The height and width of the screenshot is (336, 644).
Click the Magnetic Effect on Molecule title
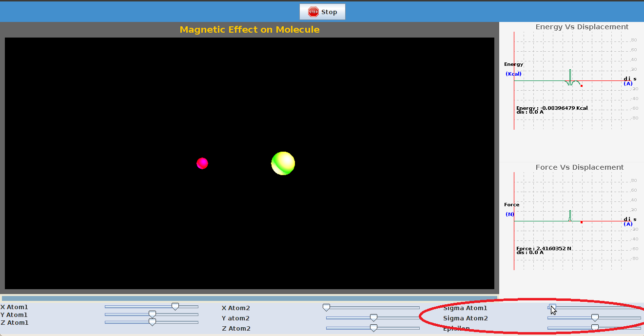pos(250,29)
